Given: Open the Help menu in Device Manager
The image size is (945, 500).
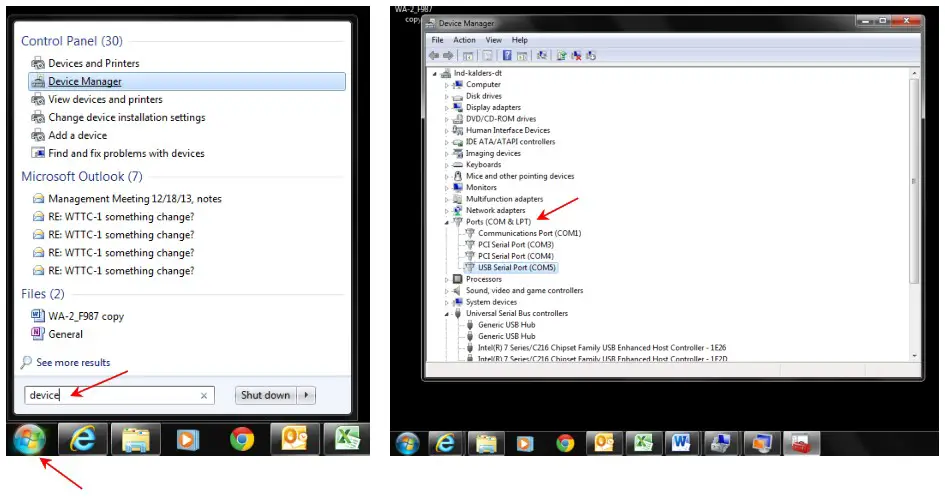Looking at the screenshot, I should point(520,40).
